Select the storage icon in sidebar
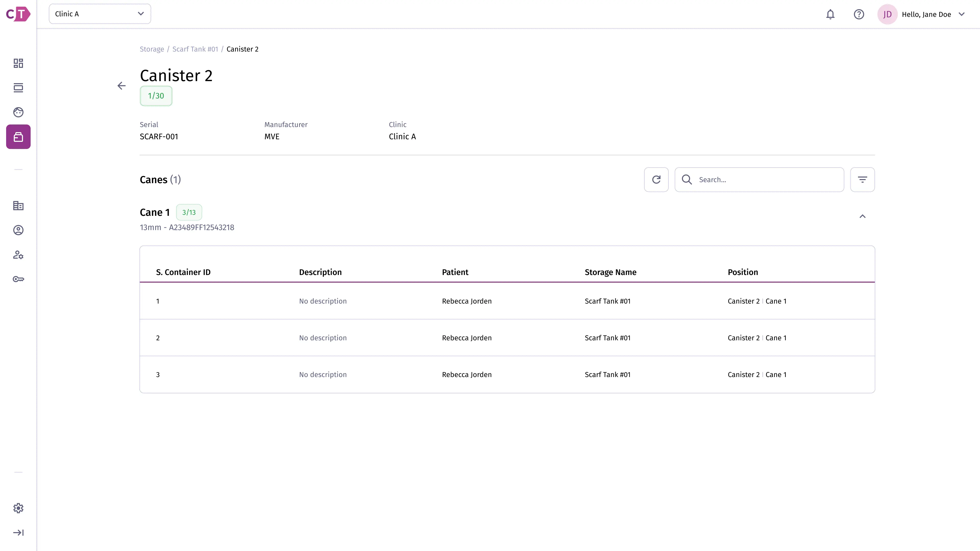This screenshot has height=551, width=980. click(x=18, y=137)
